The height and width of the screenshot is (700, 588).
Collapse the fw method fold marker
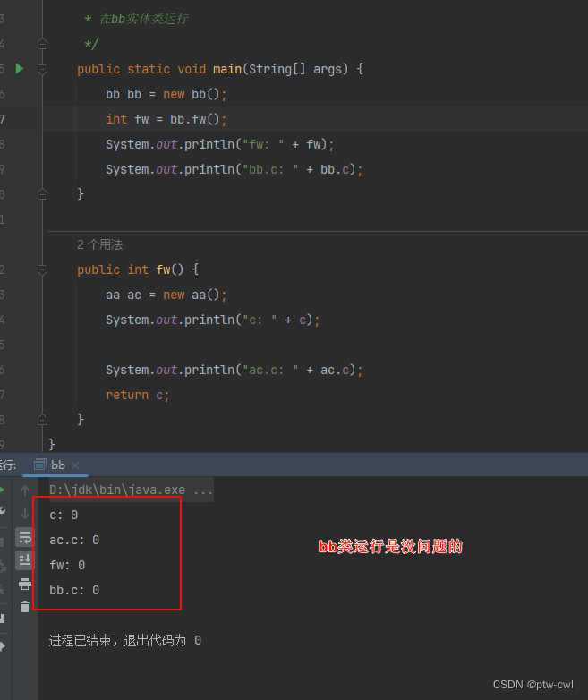(x=42, y=269)
